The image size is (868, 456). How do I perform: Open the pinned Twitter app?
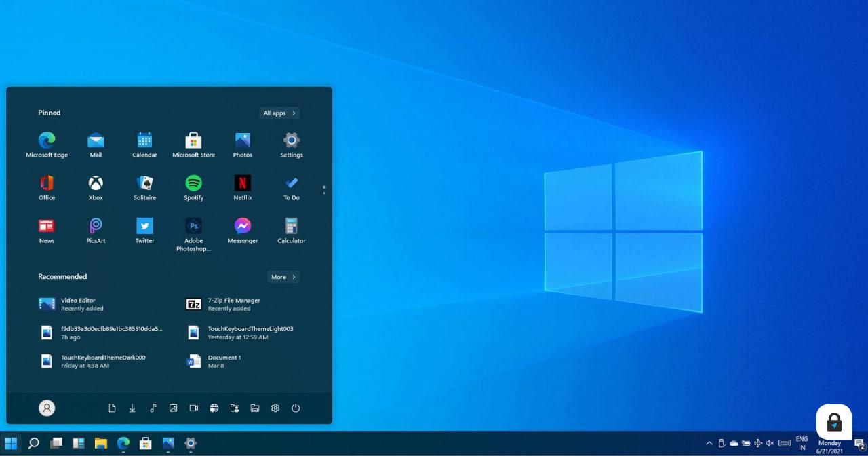(x=144, y=230)
